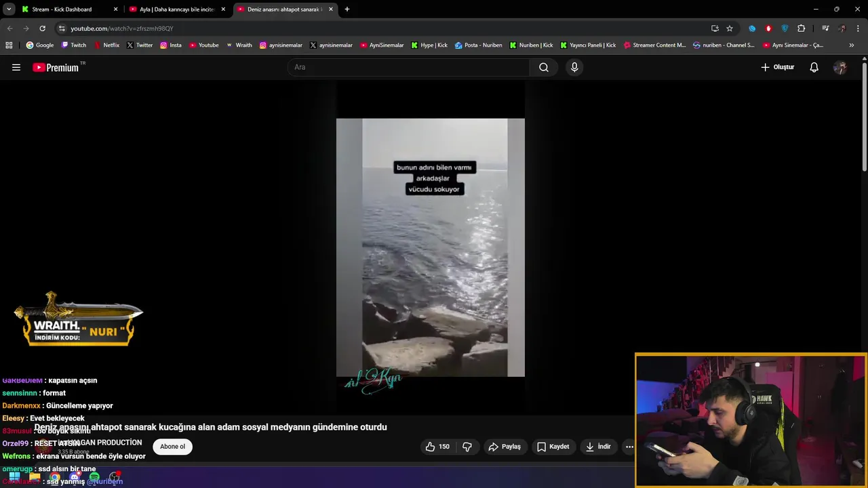Open the blue shield extension icon
The height and width of the screenshot is (488, 868).
785,28
